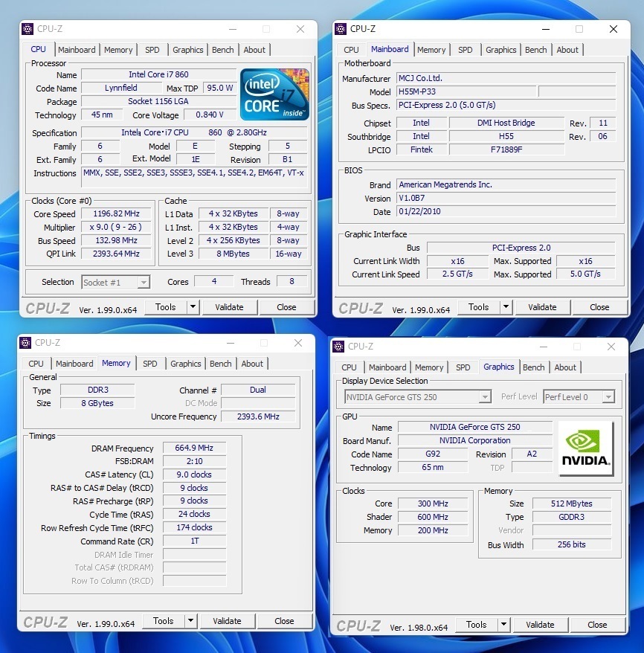Open the Tools dropdown arrow in the Memory window
This screenshot has height=653, width=644.
(x=190, y=621)
